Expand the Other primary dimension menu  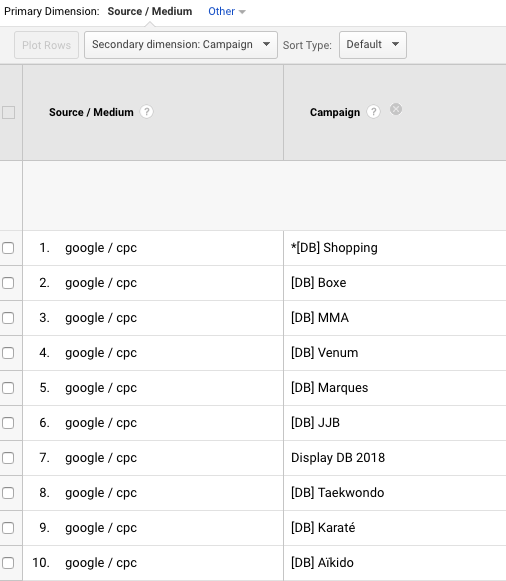(227, 11)
